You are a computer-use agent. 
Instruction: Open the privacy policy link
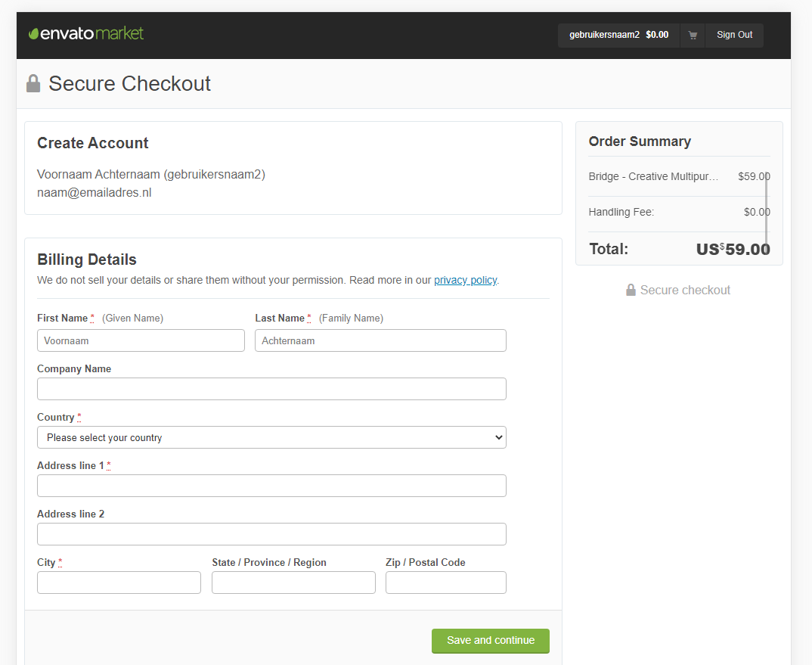pyautogui.click(x=465, y=280)
